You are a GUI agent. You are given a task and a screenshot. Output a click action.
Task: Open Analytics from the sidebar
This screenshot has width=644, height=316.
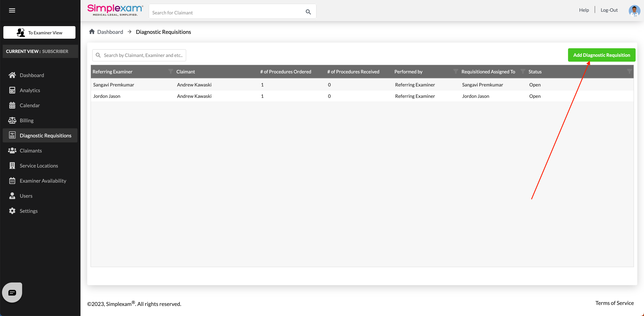[30, 90]
